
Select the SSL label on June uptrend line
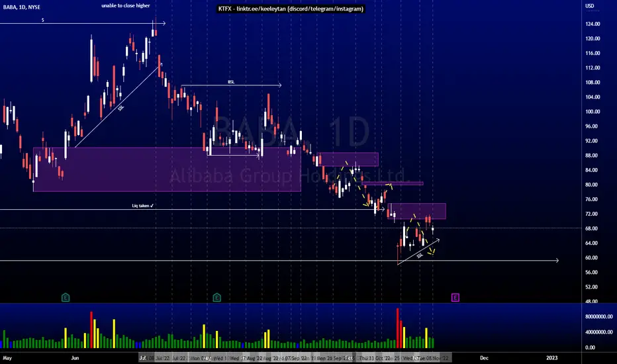[x=120, y=108]
